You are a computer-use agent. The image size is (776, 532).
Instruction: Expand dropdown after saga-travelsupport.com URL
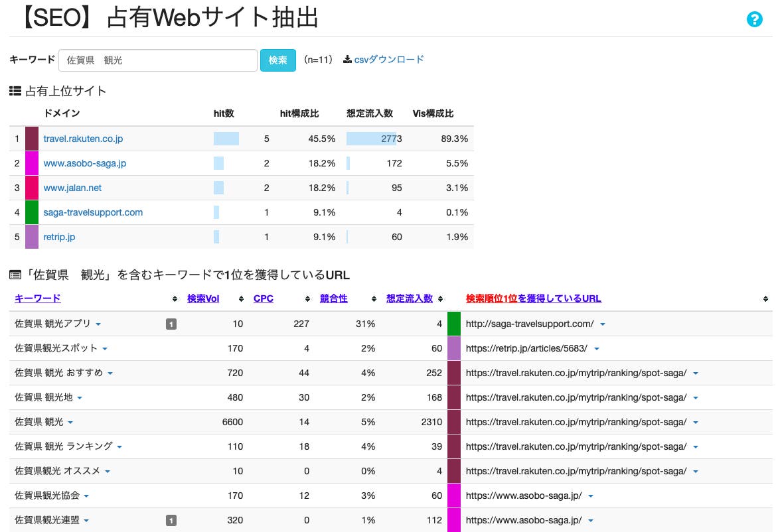[603, 324]
